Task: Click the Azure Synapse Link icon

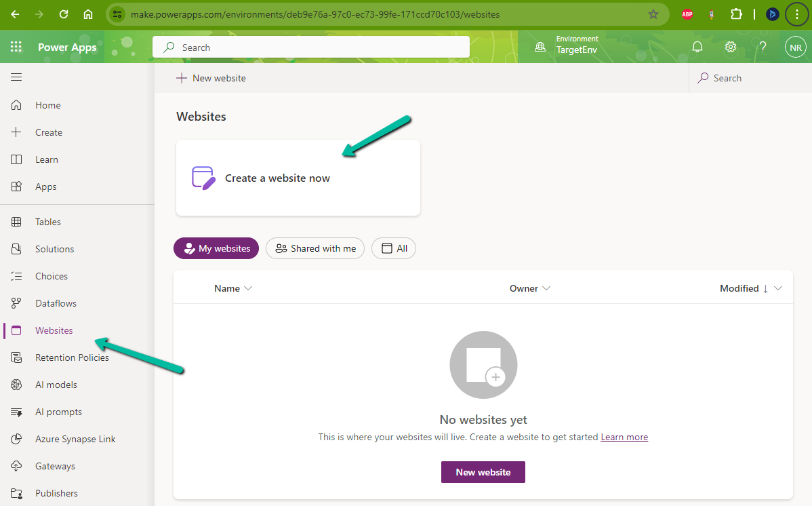Action: [16, 439]
